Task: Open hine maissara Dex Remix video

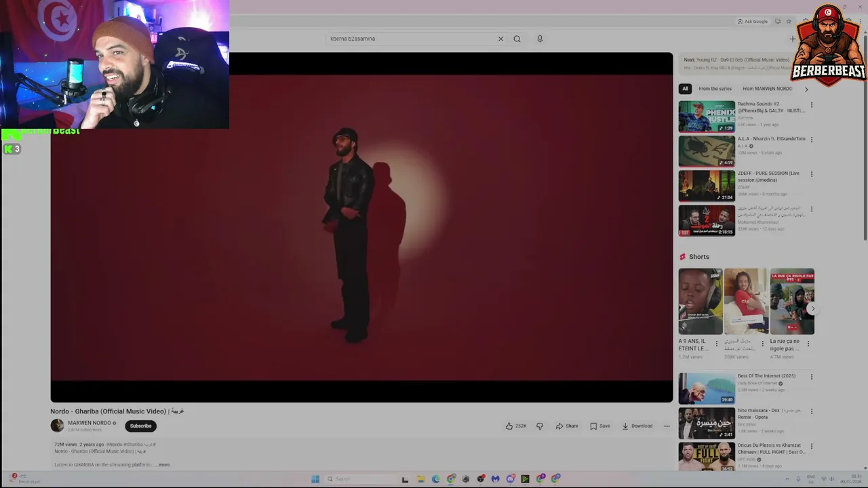Action: tap(707, 423)
